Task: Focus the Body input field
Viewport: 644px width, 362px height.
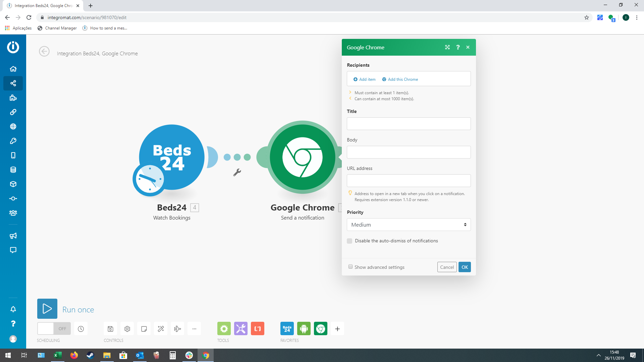Action: 409,152
